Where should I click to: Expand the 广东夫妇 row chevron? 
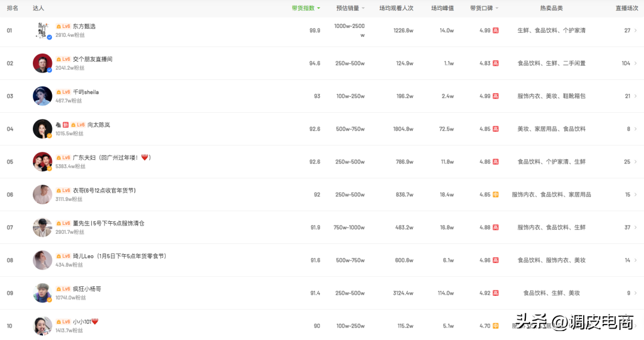pos(636,162)
